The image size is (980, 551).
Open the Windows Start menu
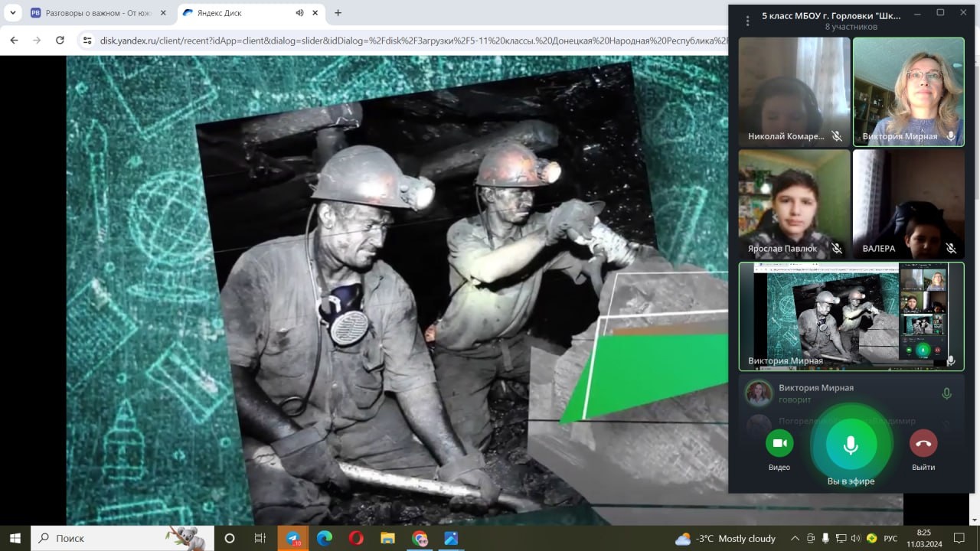pyautogui.click(x=15, y=538)
